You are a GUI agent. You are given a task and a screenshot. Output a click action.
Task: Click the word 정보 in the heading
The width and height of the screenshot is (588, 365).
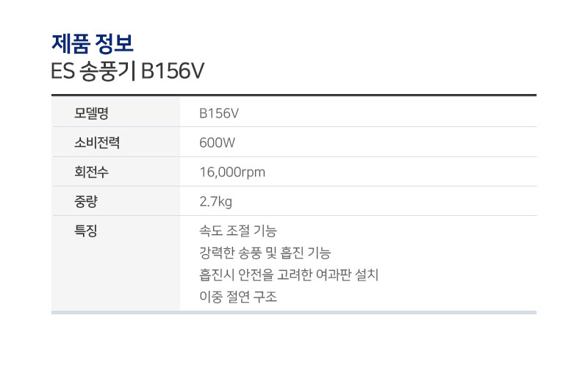coord(114,43)
